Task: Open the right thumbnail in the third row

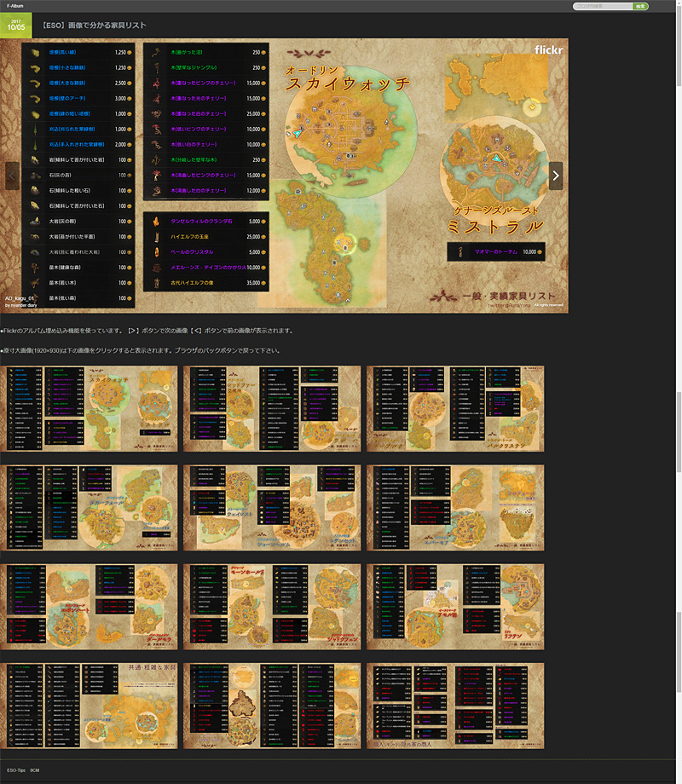Action: (455, 607)
